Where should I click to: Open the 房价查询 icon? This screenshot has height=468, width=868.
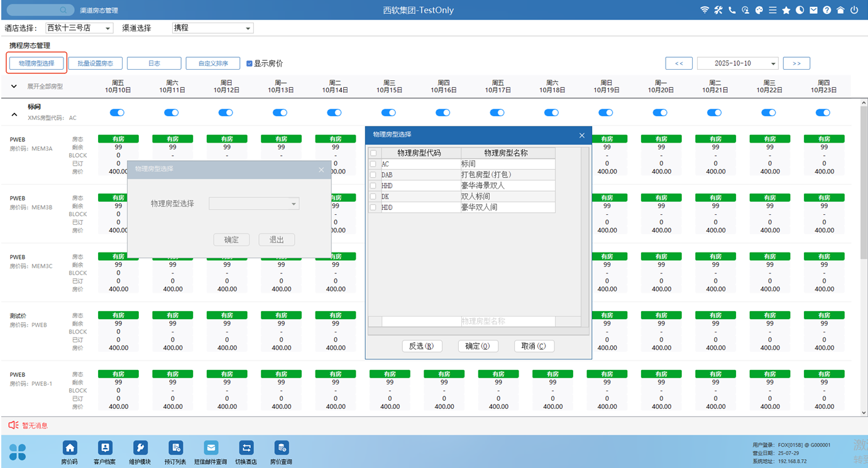coord(282,448)
